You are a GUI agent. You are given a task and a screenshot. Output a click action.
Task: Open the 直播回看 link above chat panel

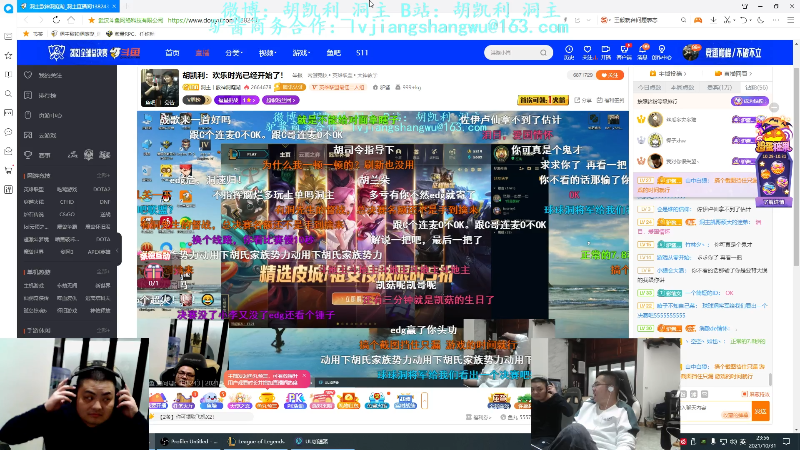click(734, 73)
